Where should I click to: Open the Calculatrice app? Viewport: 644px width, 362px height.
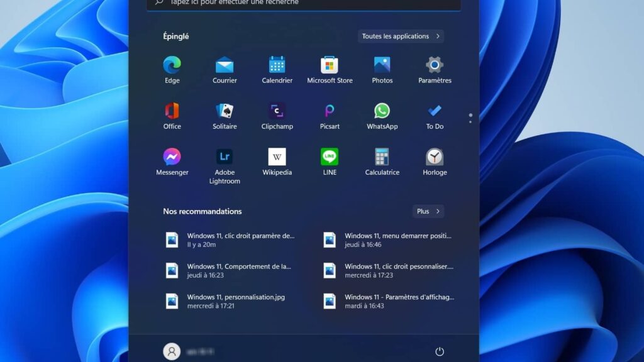coord(382,157)
